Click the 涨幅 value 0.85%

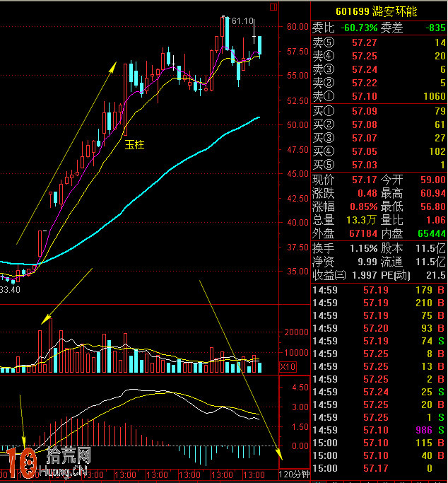[364, 206]
